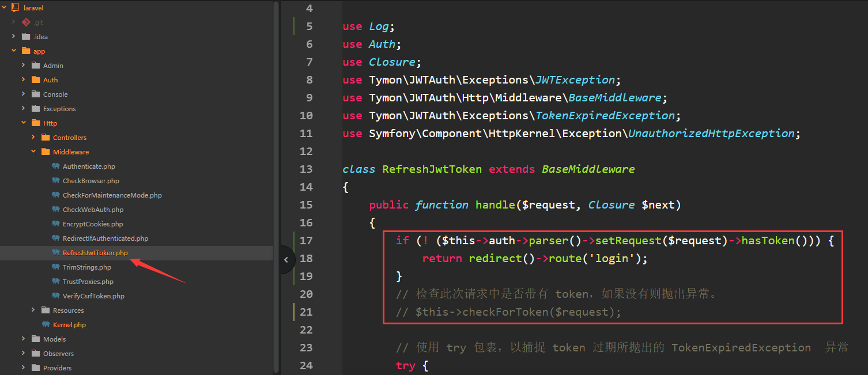This screenshot has height=375, width=868.
Task: Click 'TokenExpiredException' in the use statement
Action: [605, 115]
